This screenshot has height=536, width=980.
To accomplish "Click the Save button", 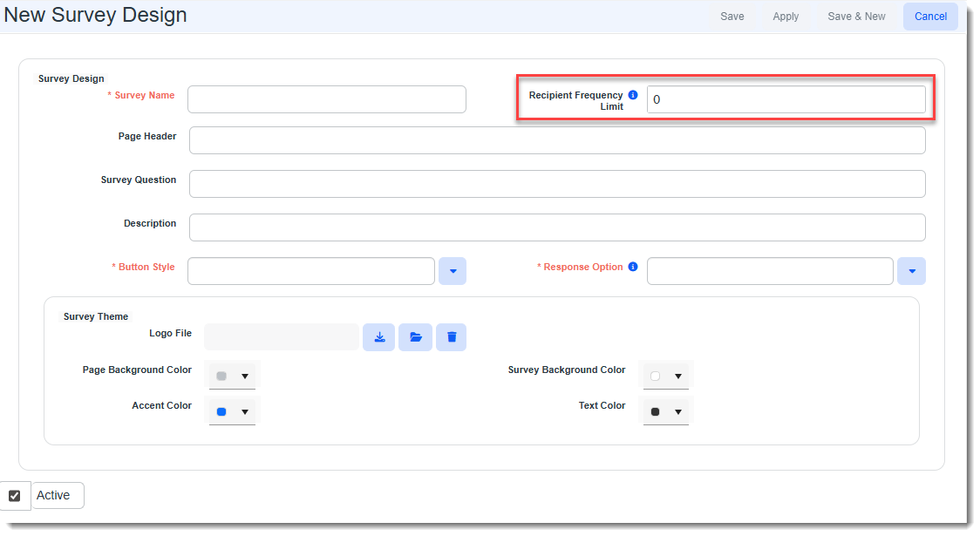I will [732, 17].
